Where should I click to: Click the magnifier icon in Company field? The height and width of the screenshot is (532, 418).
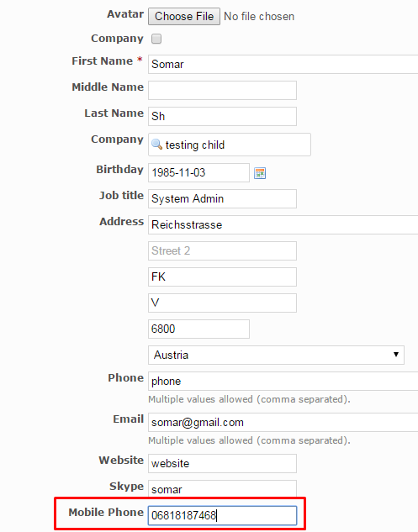coord(156,145)
